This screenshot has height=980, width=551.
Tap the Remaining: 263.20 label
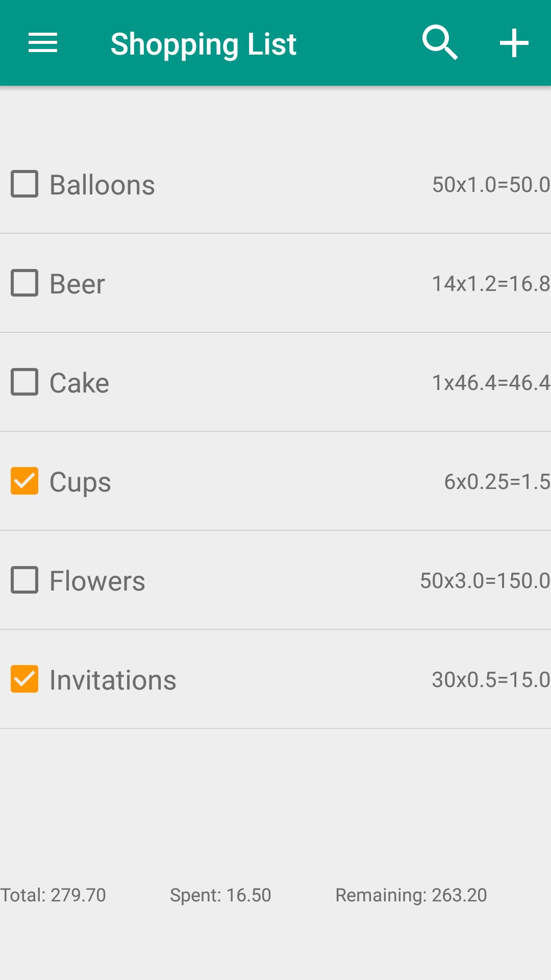(x=411, y=895)
